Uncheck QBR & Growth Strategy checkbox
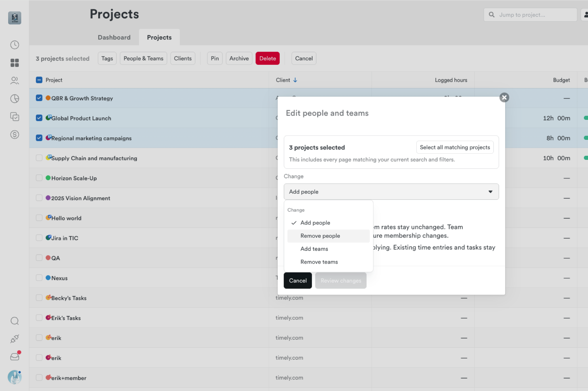588x391 pixels. click(39, 98)
